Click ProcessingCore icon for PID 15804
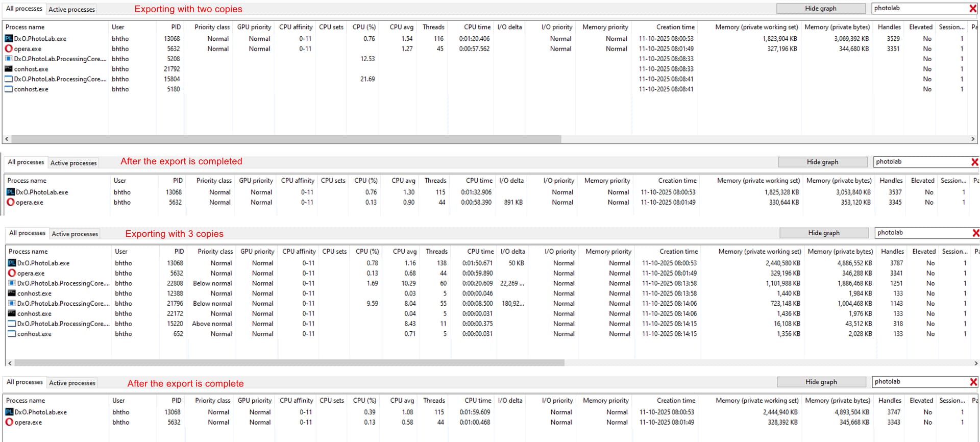Screen dimensions: 980x442 [9, 79]
